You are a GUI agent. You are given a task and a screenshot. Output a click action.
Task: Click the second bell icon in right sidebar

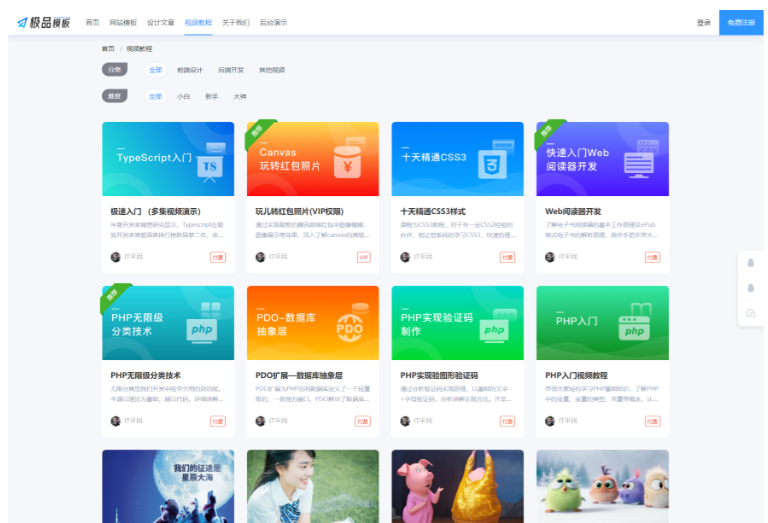point(751,288)
